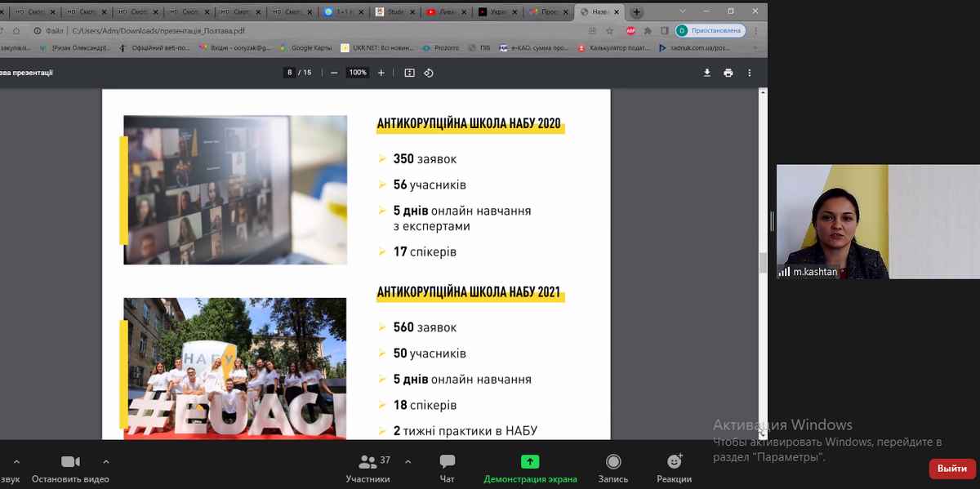Image resolution: width=980 pixels, height=489 pixels.
Task: Expand the participants options arrow
Action: coord(408,461)
